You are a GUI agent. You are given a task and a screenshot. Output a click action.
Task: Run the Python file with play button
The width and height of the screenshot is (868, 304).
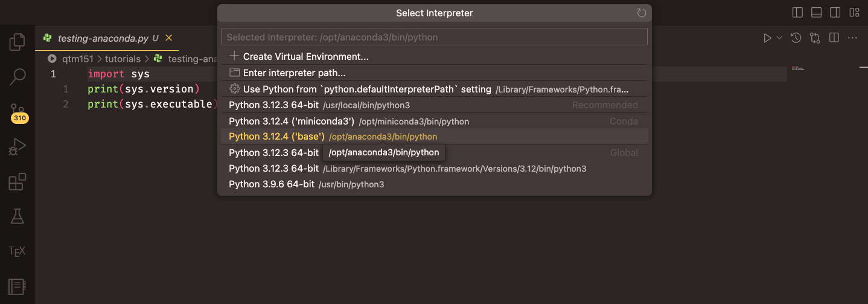(767, 38)
